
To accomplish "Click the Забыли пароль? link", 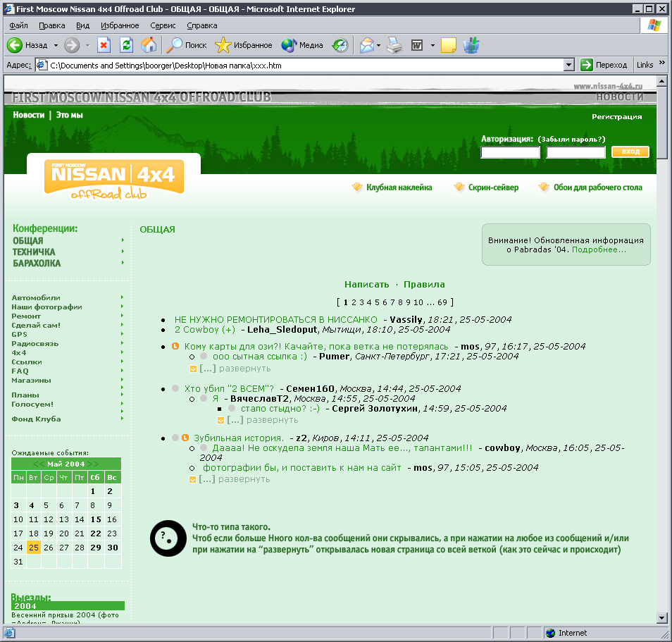I will 571,139.
